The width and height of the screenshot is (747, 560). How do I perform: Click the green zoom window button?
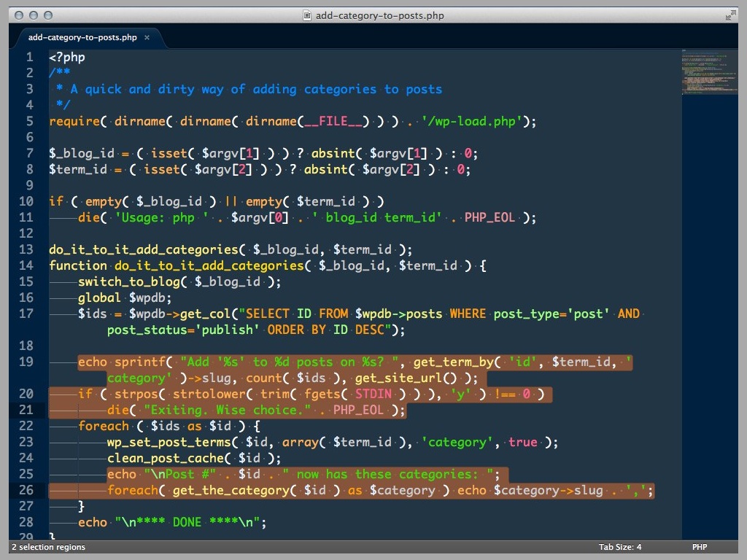(48, 15)
